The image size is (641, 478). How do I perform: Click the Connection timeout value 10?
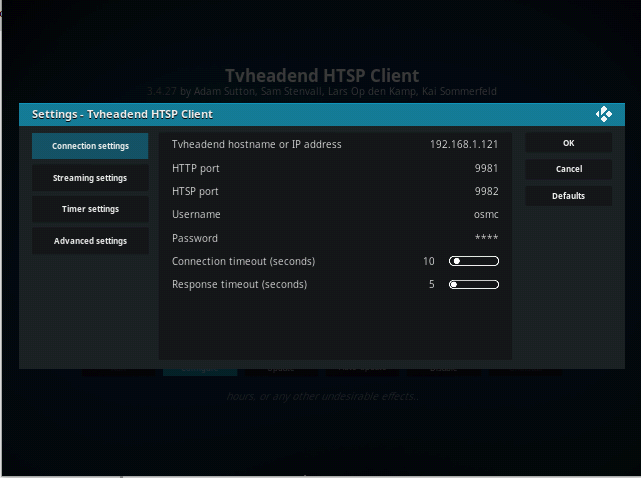coord(429,261)
